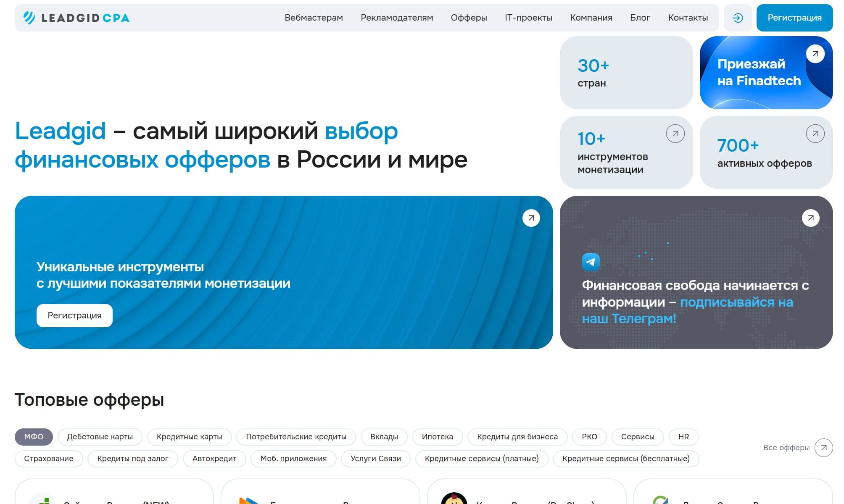844x504 pixels.
Task: Click arrow icon on Telegram banner
Action: click(x=810, y=218)
